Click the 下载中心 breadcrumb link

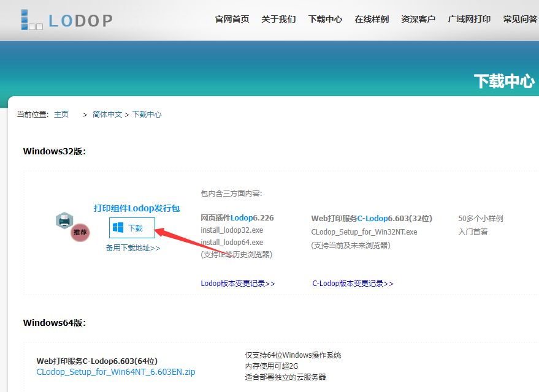tap(147, 115)
